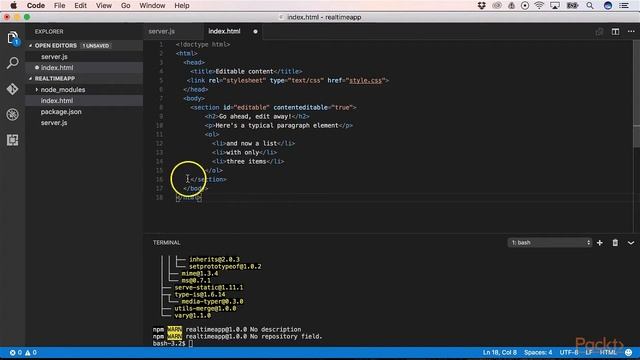Screen dimensions: 640x360
Task: Click the AirPlay display icon in menu bar
Action: [x=555, y=5]
